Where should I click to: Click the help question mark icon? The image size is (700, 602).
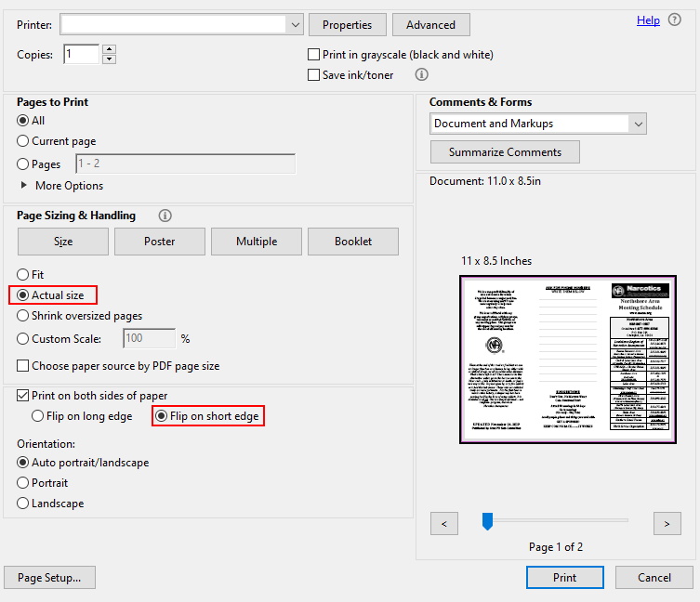[675, 20]
